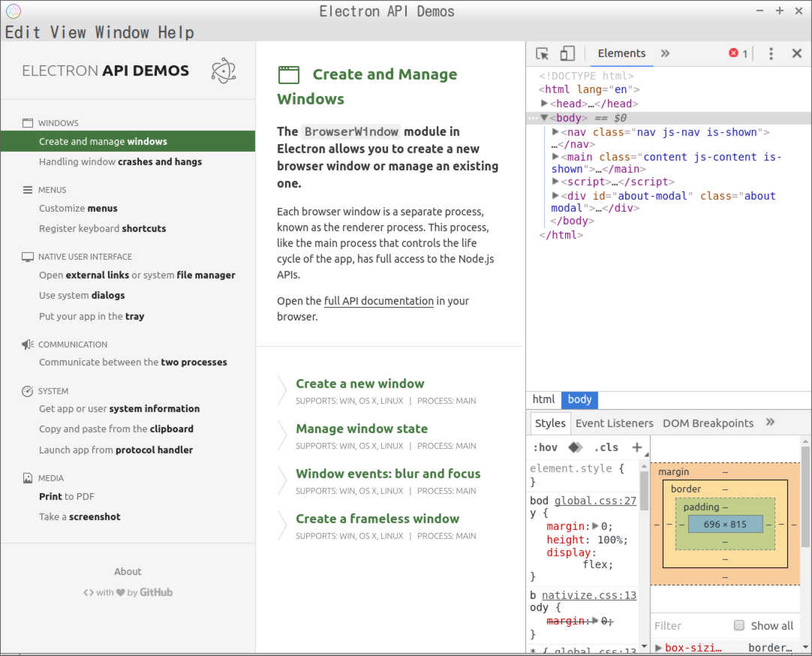The image size is (812, 656).
Task: Open Use system dialogs section
Action: [x=82, y=295]
